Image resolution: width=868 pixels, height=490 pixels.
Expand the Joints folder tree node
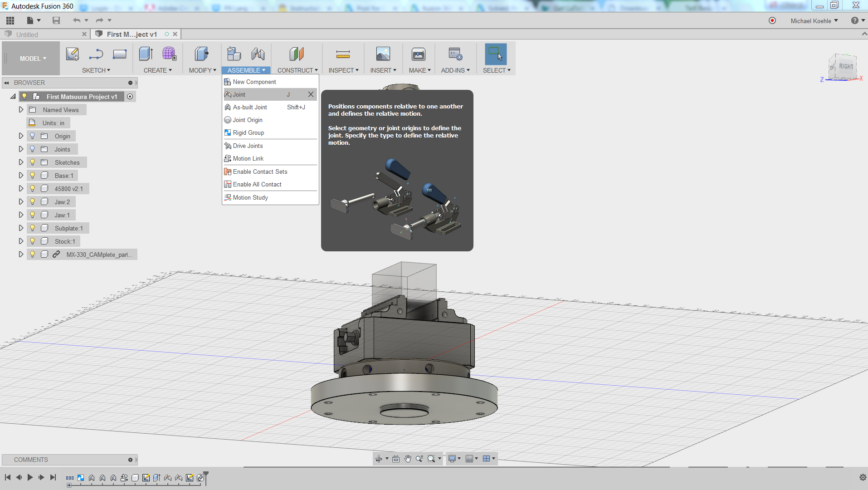coord(21,149)
